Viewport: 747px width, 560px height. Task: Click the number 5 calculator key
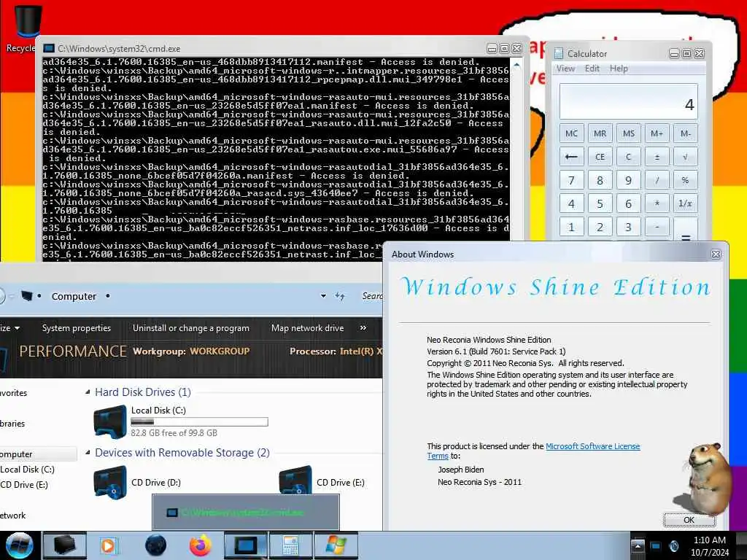[x=600, y=203]
